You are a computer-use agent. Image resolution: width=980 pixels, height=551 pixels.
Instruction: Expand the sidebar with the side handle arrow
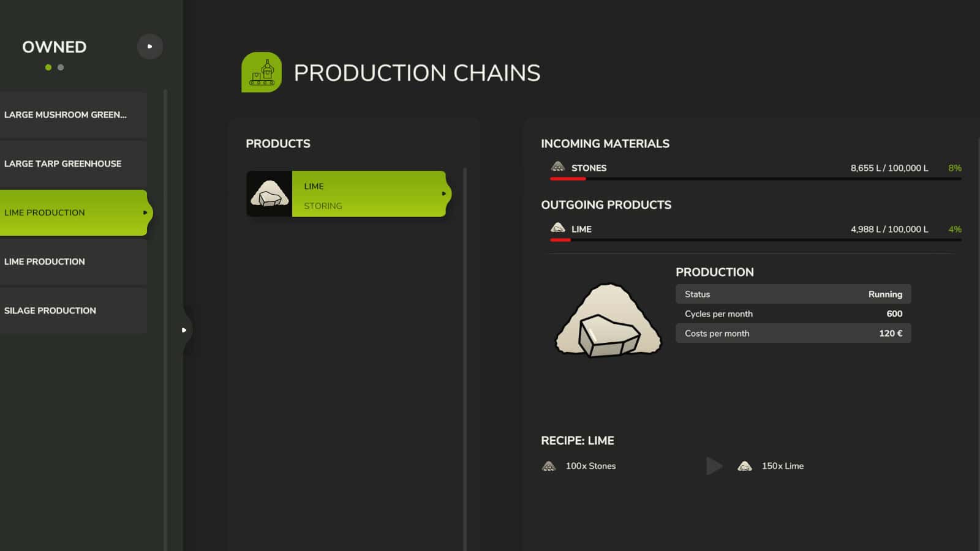(184, 330)
